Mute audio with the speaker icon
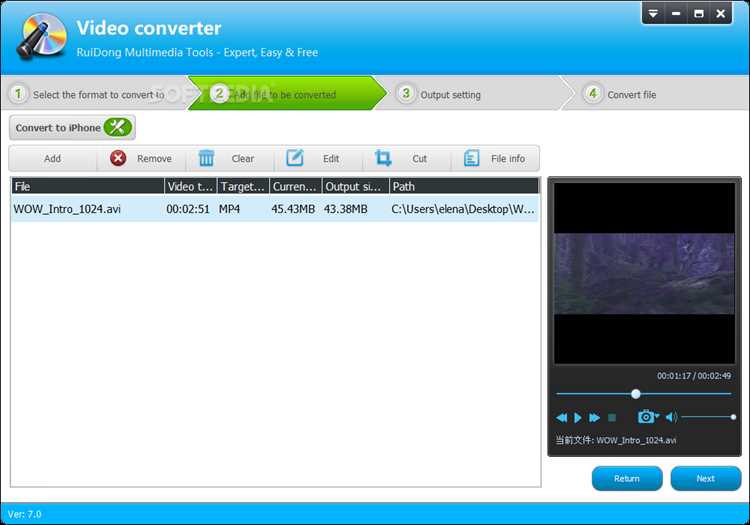 coord(671,417)
